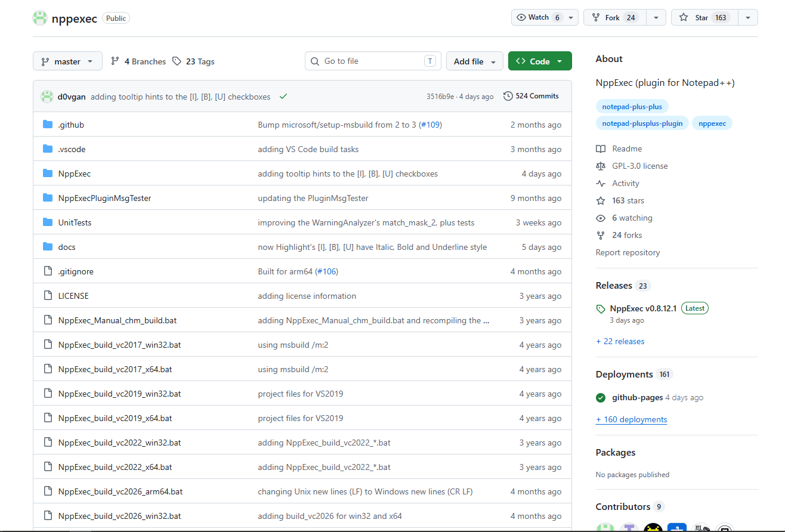785x532 pixels.
Task: Open the NppExec v0.8.12.1 latest release
Action: click(643, 308)
